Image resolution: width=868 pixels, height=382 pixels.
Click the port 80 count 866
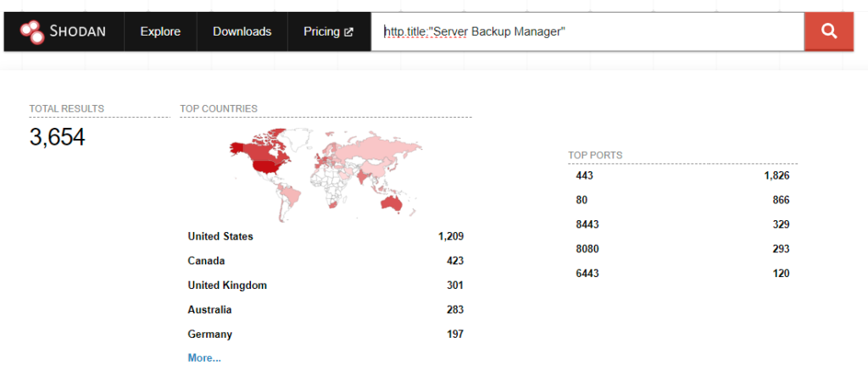click(x=781, y=200)
